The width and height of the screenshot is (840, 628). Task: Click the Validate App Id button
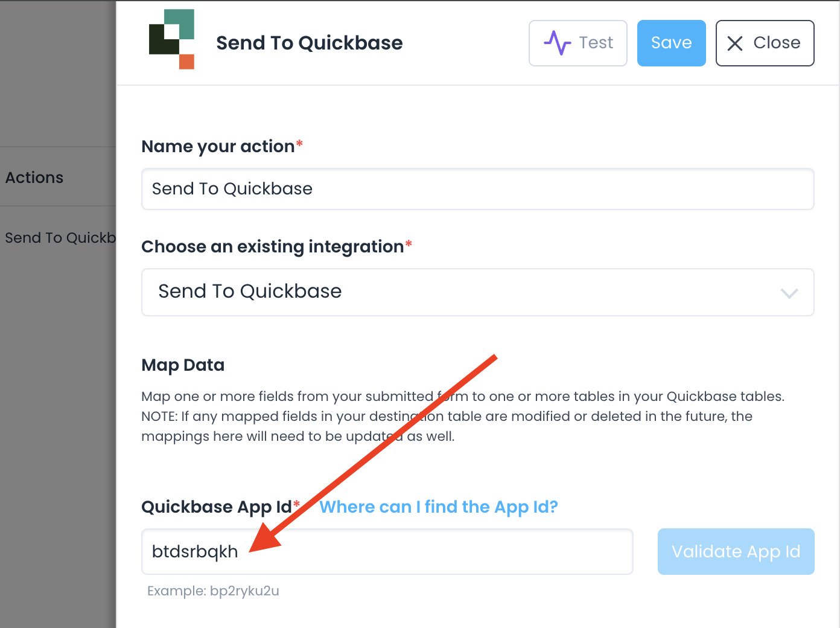click(736, 551)
